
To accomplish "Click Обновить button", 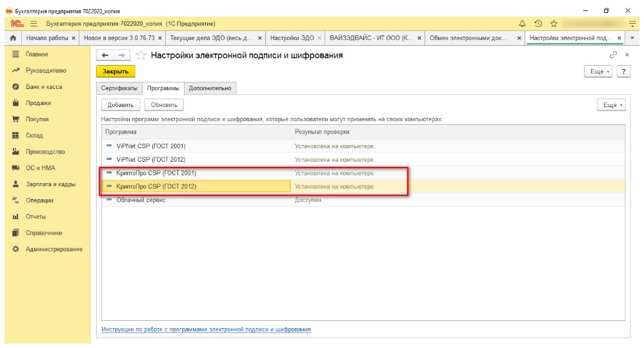I will (164, 105).
